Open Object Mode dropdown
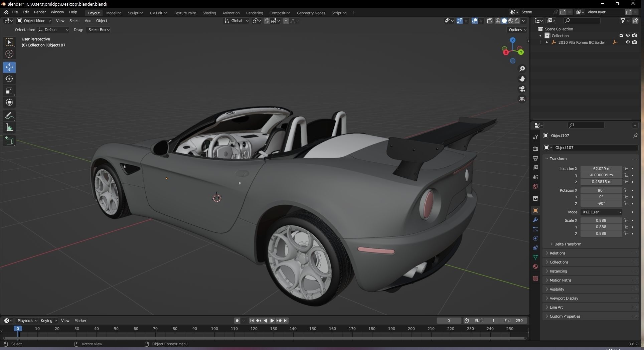Image resolution: width=644 pixels, height=350 pixels. click(34, 21)
